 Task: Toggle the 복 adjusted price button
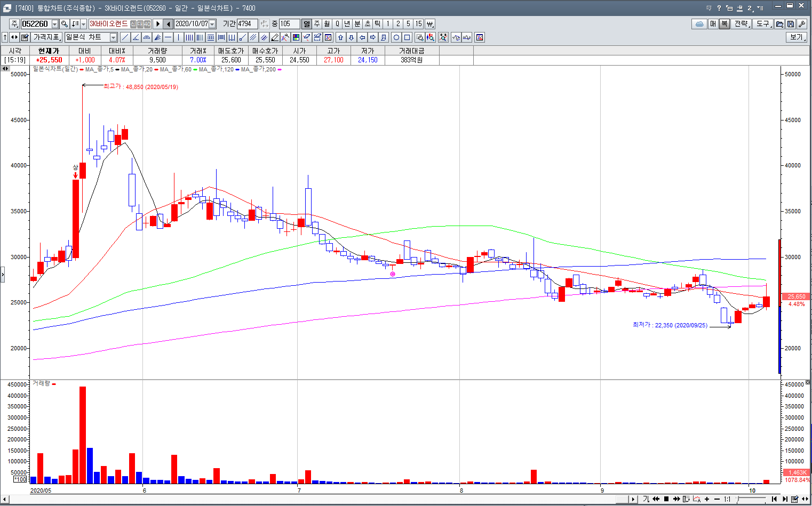[724, 24]
